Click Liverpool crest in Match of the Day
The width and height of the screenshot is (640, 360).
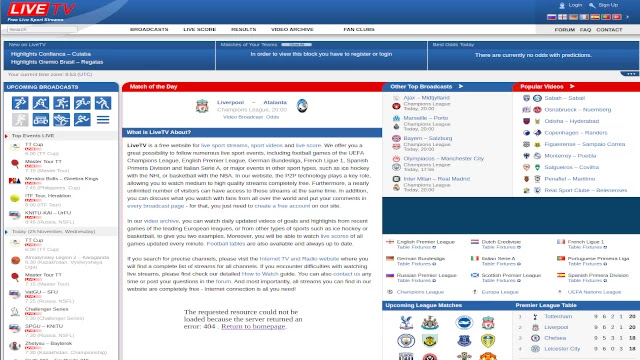point(202,106)
